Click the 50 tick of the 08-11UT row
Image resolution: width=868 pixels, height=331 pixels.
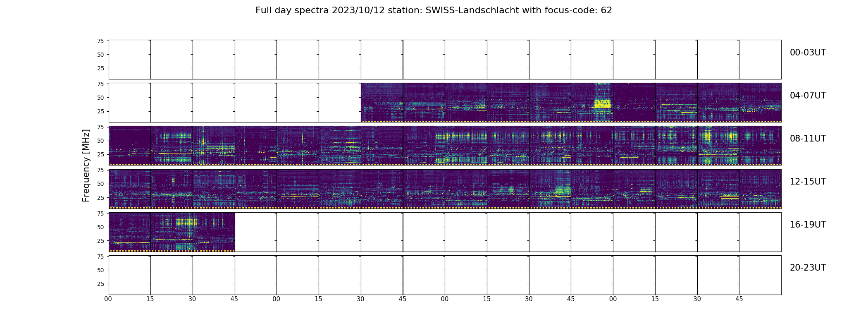point(100,141)
